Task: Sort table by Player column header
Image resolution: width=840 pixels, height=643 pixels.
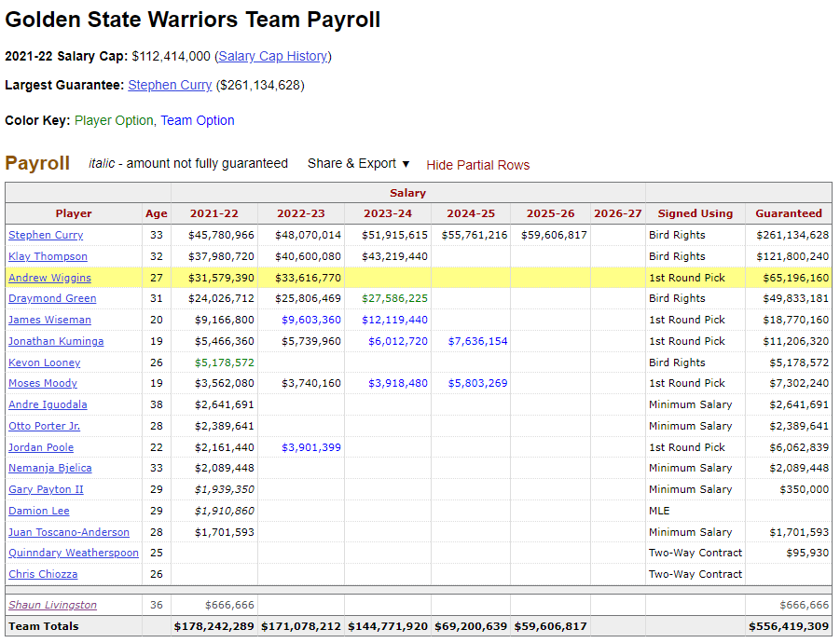Action: (74, 213)
